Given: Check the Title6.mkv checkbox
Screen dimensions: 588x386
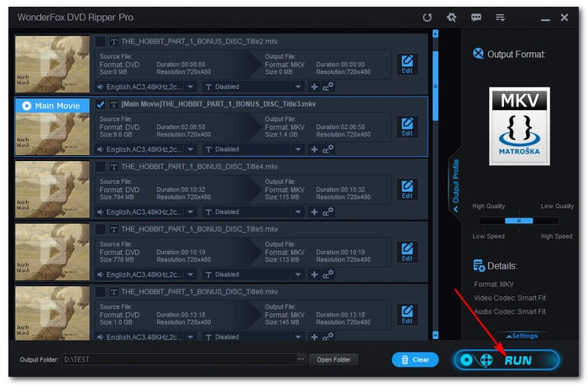Looking at the screenshot, I should [100, 291].
